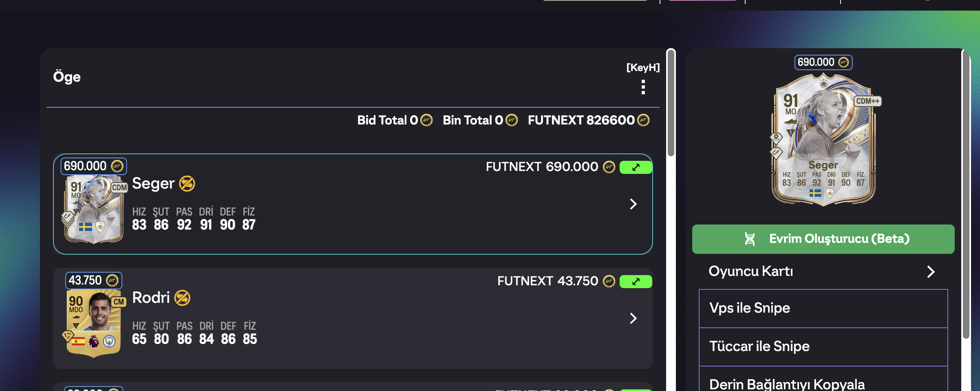980x391 pixels.
Task: Click coin icon beside FUTNEXT 826600 total
Action: click(x=643, y=120)
